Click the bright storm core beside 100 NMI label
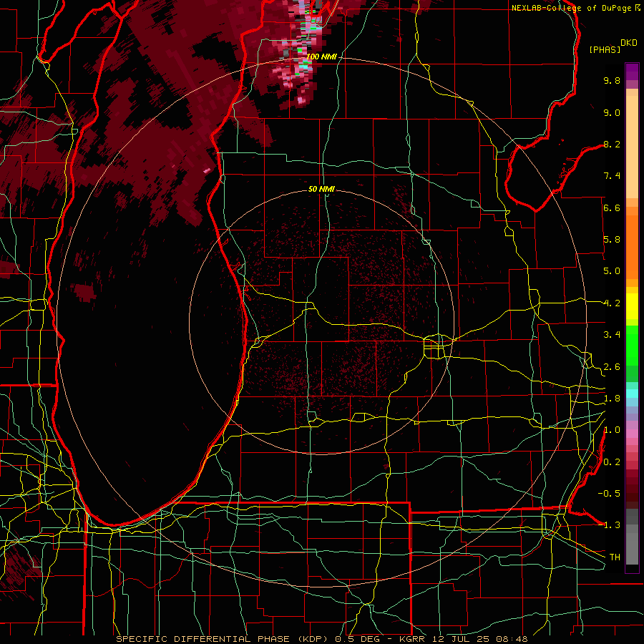 coord(303,66)
